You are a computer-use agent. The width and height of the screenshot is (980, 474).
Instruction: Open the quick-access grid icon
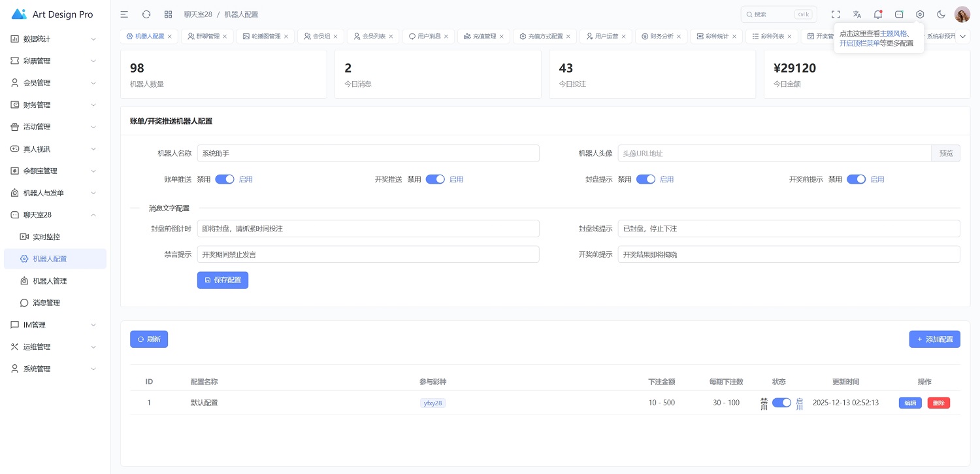168,14
